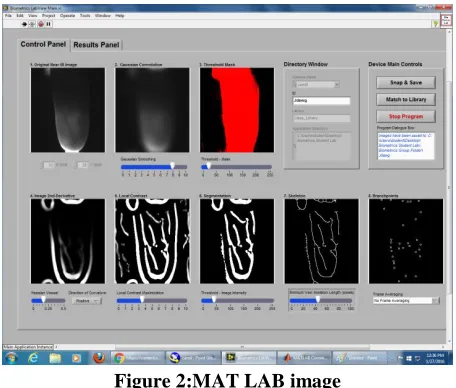Click the Minimum Vein Skeleton Length slider
Screen dimensions: 456x388
pyautogui.click(x=321, y=300)
